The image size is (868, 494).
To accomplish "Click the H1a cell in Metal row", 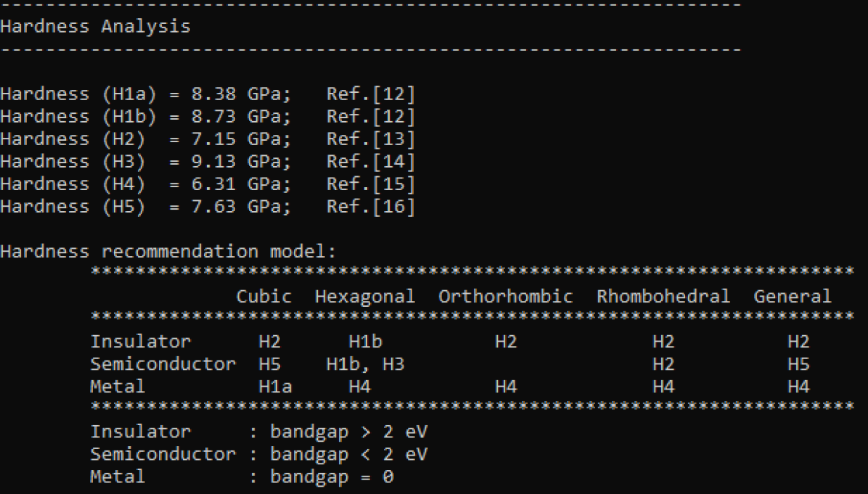I will [x=275, y=387].
